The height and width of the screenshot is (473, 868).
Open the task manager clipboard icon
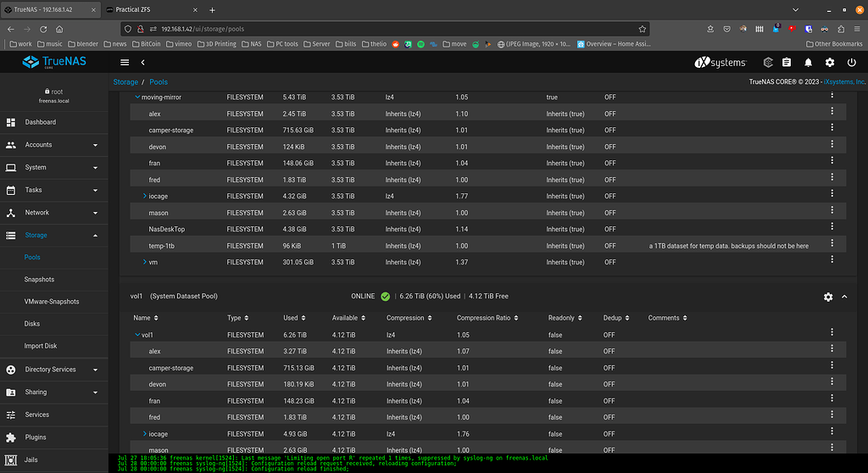[x=787, y=62]
